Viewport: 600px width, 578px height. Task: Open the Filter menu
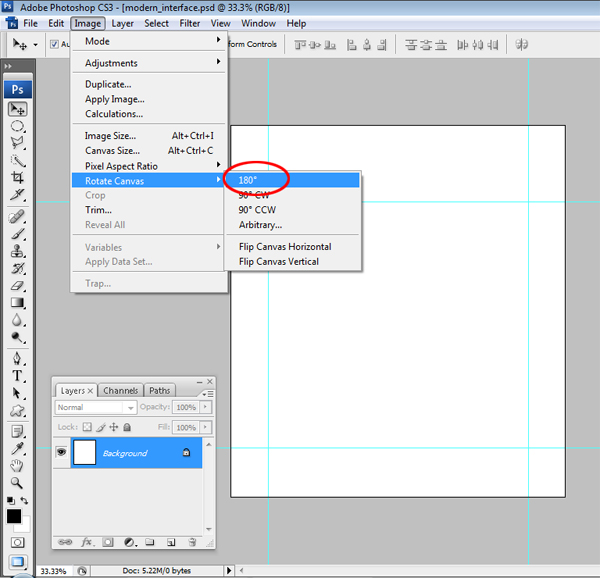[190, 23]
